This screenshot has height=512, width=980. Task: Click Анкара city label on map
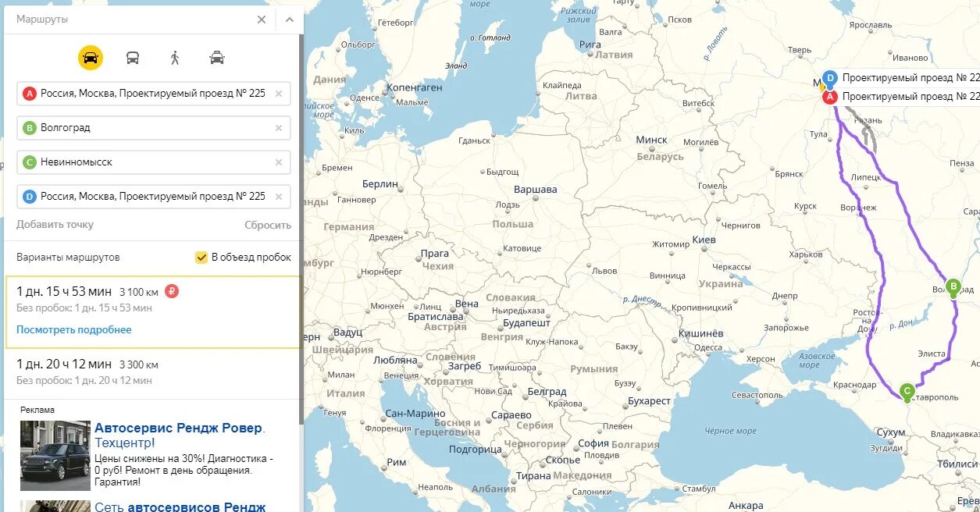[746, 506]
